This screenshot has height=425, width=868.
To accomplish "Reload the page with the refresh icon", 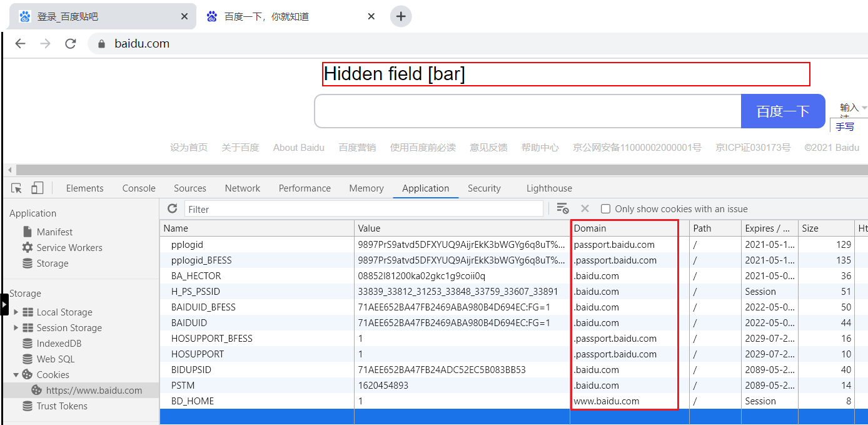I will (x=71, y=43).
